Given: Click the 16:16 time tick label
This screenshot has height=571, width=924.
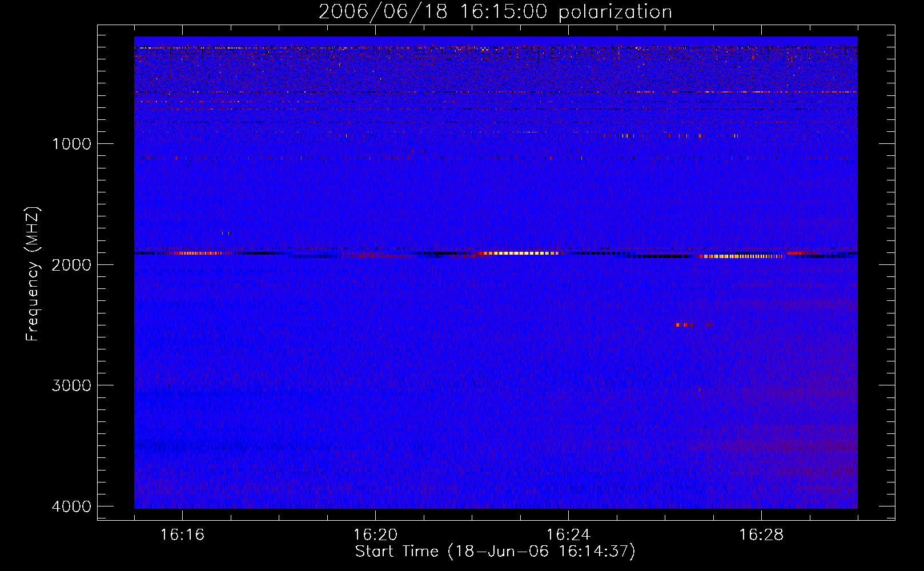Looking at the screenshot, I should (x=182, y=535).
